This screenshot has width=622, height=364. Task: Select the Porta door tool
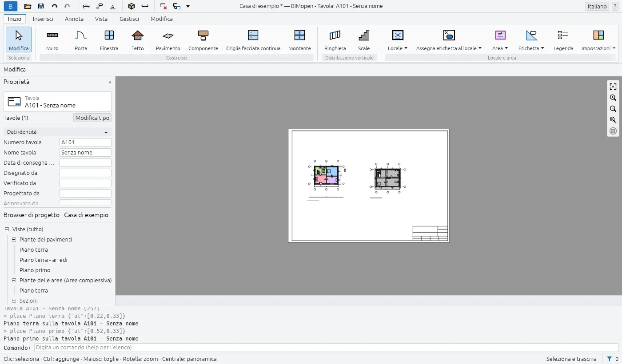pos(81,40)
